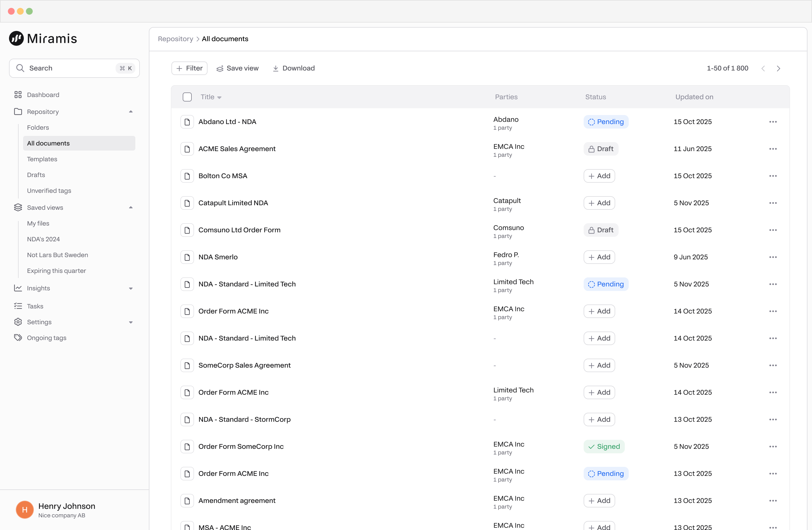Open the Templates sidebar item
812x530 pixels.
pyautogui.click(x=42, y=159)
